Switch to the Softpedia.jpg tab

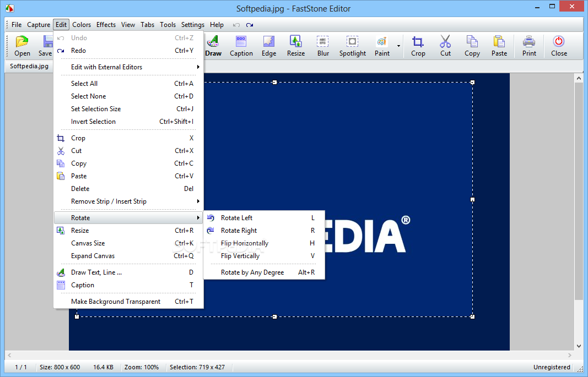pyautogui.click(x=29, y=66)
